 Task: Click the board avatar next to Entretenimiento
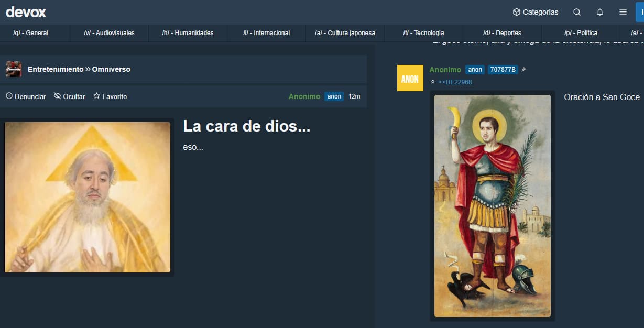click(14, 69)
